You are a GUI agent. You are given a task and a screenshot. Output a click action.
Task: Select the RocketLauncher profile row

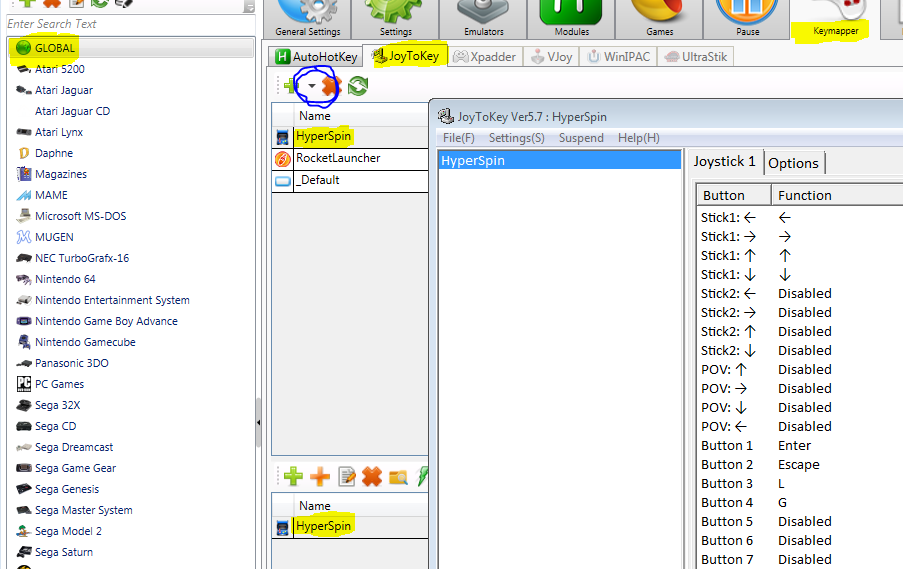tap(350, 159)
